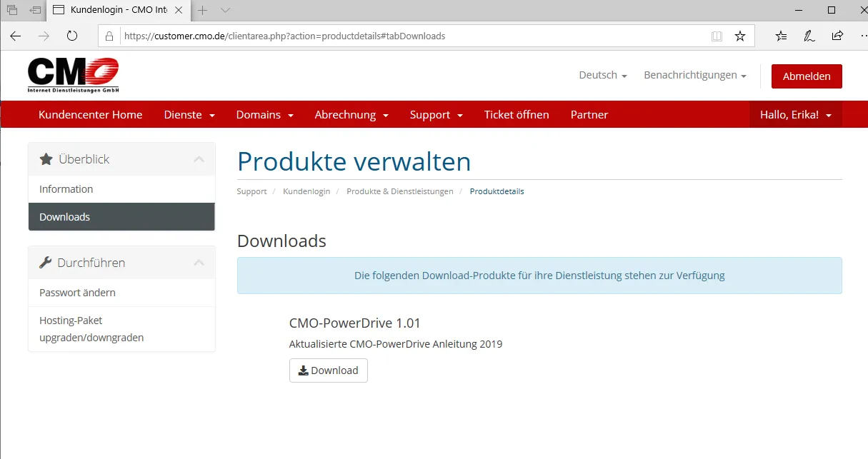The width and height of the screenshot is (868, 459).
Task: Maximize the browser window
Action: [x=832, y=10]
